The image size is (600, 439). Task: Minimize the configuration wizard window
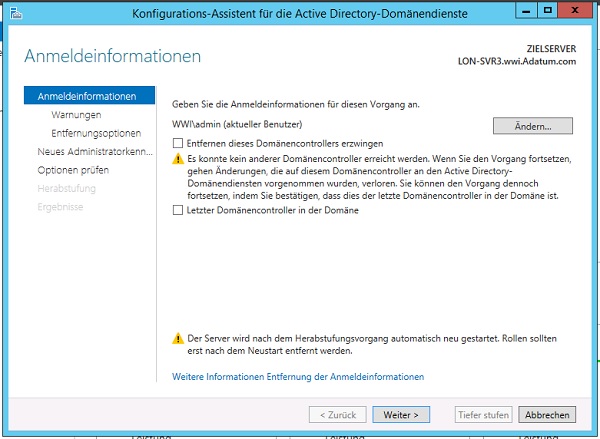[526, 11]
